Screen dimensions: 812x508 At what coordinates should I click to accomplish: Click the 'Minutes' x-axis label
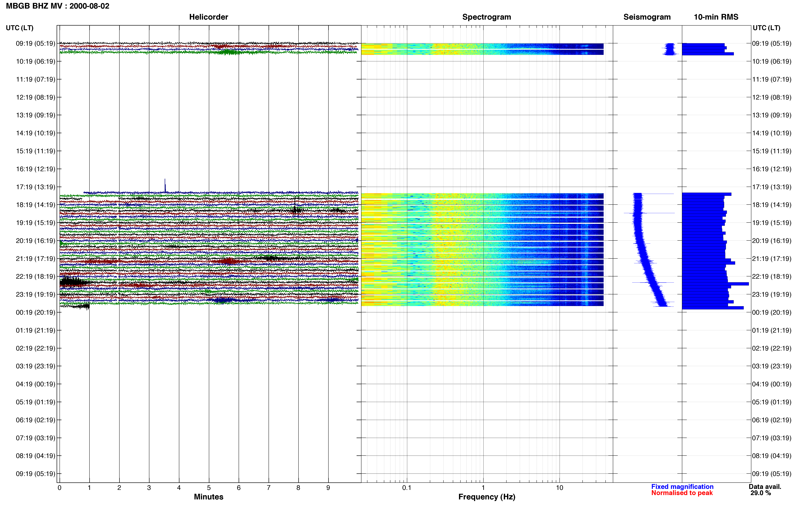coord(209,497)
